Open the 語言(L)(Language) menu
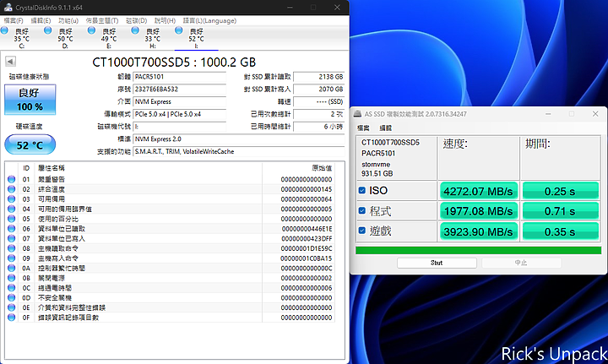 point(209,20)
